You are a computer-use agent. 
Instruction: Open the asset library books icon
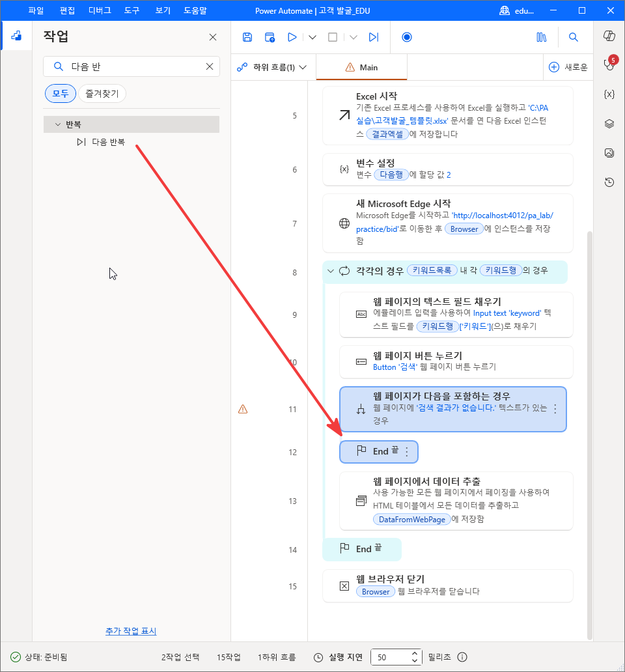click(542, 37)
